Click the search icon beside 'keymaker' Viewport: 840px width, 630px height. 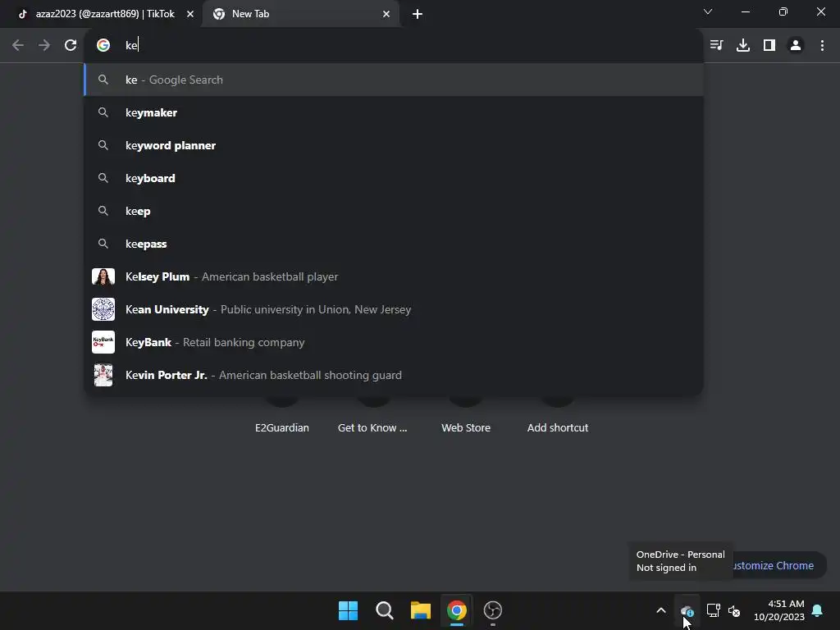103,112
